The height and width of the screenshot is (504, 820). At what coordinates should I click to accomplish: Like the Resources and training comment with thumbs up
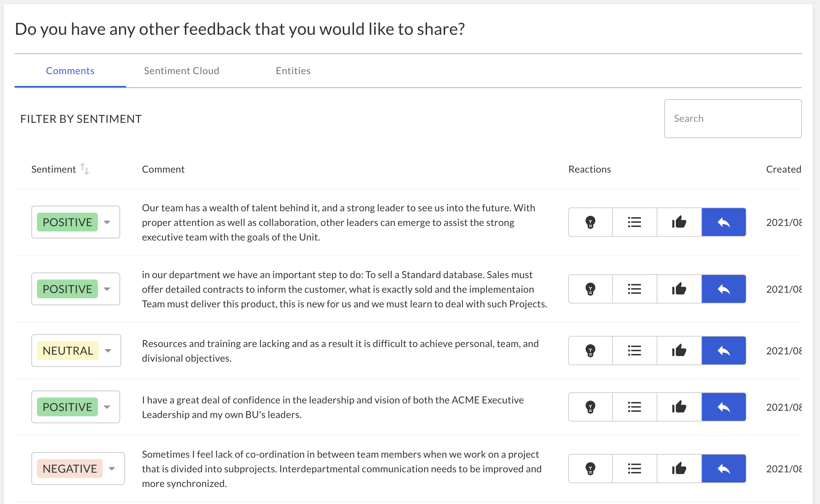pyautogui.click(x=679, y=351)
